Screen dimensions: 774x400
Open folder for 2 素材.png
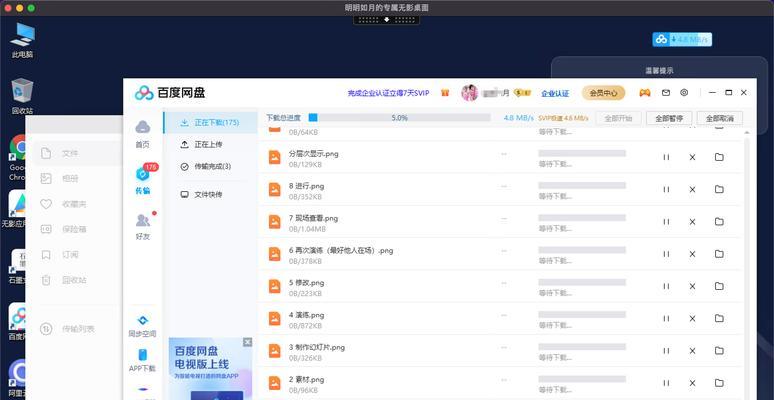[x=719, y=383]
